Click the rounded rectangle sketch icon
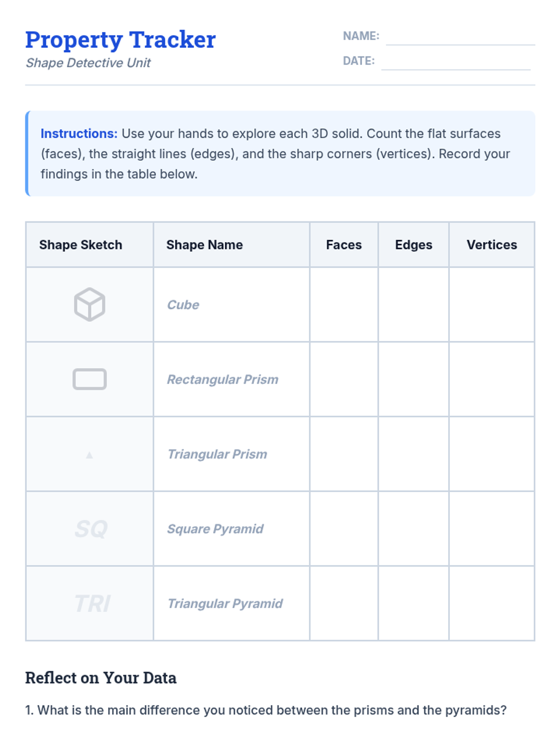Image resolution: width=560 pixels, height=747 pixels. [x=89, y=379]
